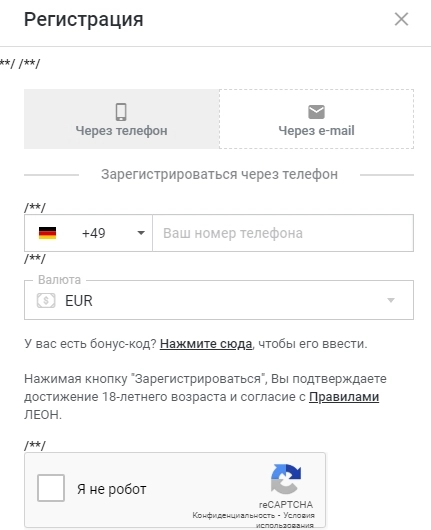This screenshot has width=431, height=530.
Task: Expand the +49 country code dropdown arrow
Action: 141,233
